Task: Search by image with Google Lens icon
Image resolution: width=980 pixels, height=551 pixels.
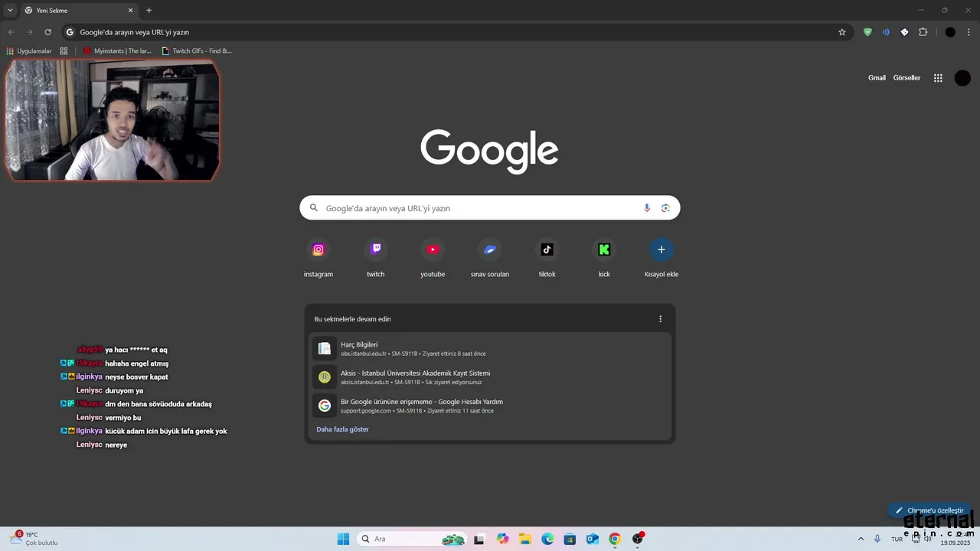Action: 665,208
